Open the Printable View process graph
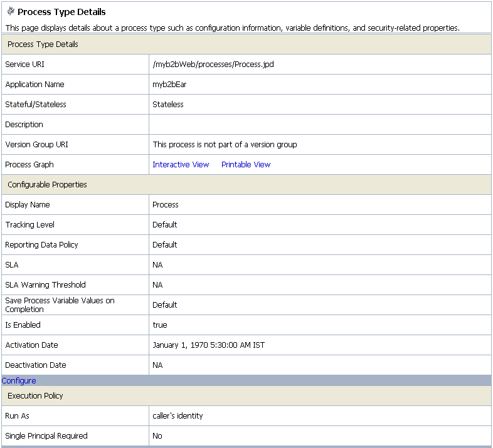Screen dimensions: 493x448 (246, 165)
